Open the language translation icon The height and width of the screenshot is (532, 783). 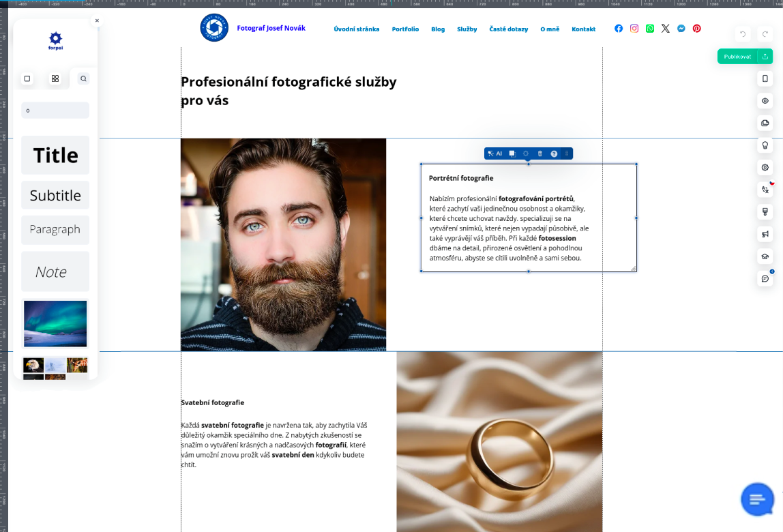pos(765,190)
